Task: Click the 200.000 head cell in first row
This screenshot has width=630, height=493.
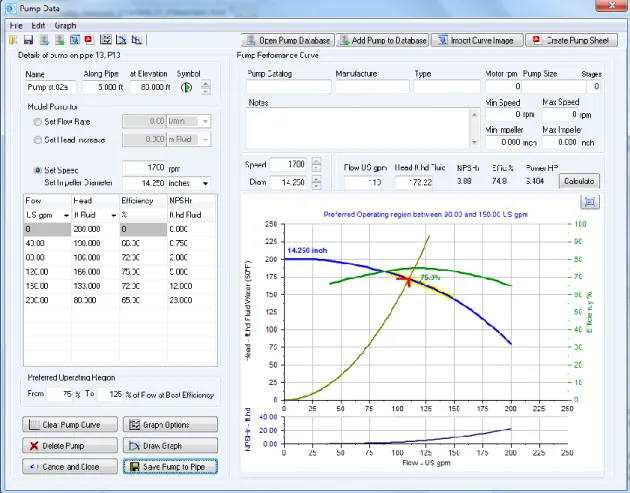Action: coord(95,229)
